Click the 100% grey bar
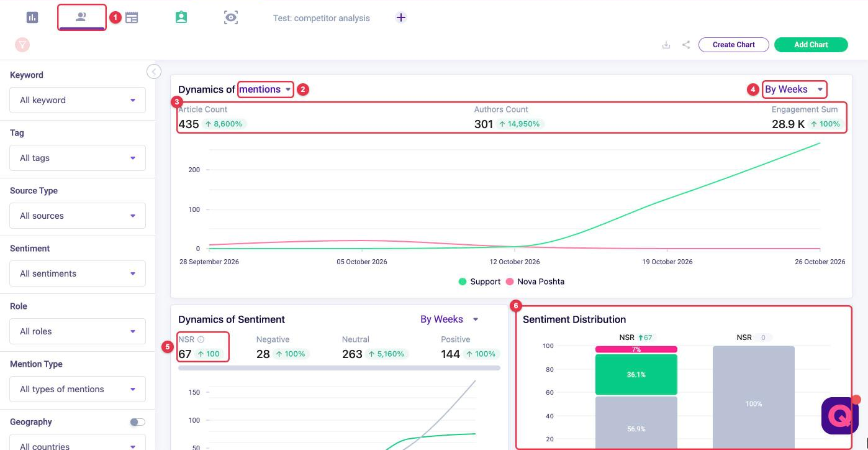 754,398
